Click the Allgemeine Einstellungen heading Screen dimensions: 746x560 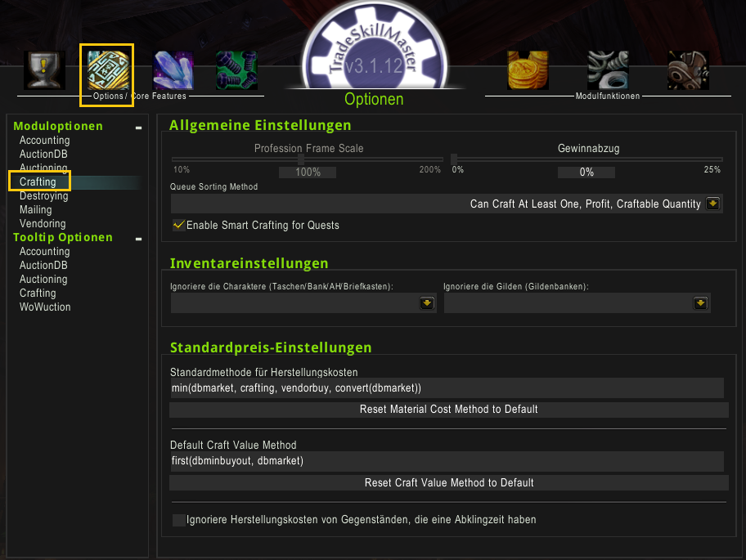point(260,125)
